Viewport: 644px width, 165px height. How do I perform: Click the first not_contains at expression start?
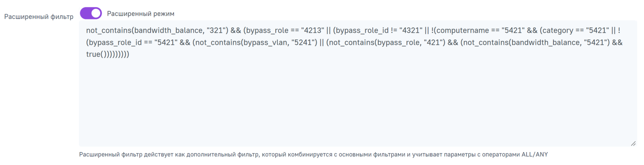point(109,31)
